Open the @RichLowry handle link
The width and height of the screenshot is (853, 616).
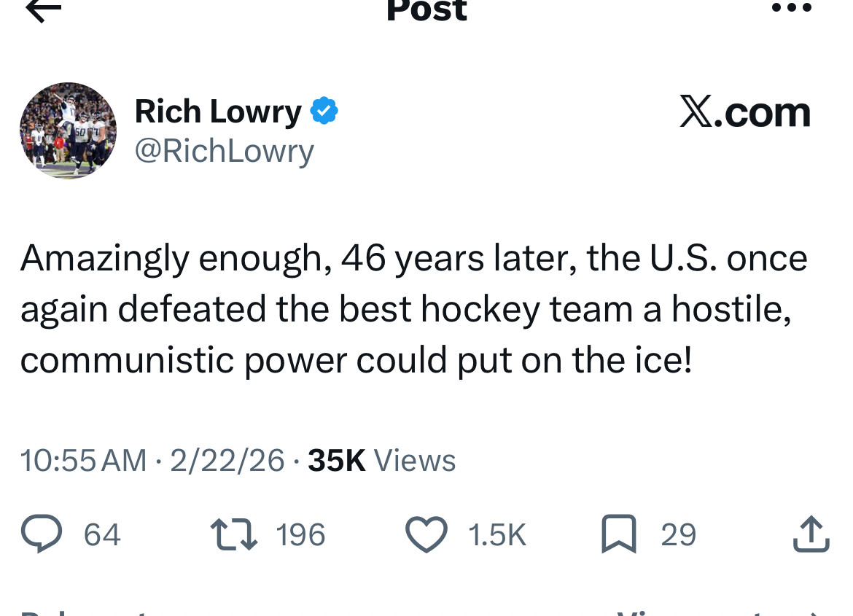[224, 150]
